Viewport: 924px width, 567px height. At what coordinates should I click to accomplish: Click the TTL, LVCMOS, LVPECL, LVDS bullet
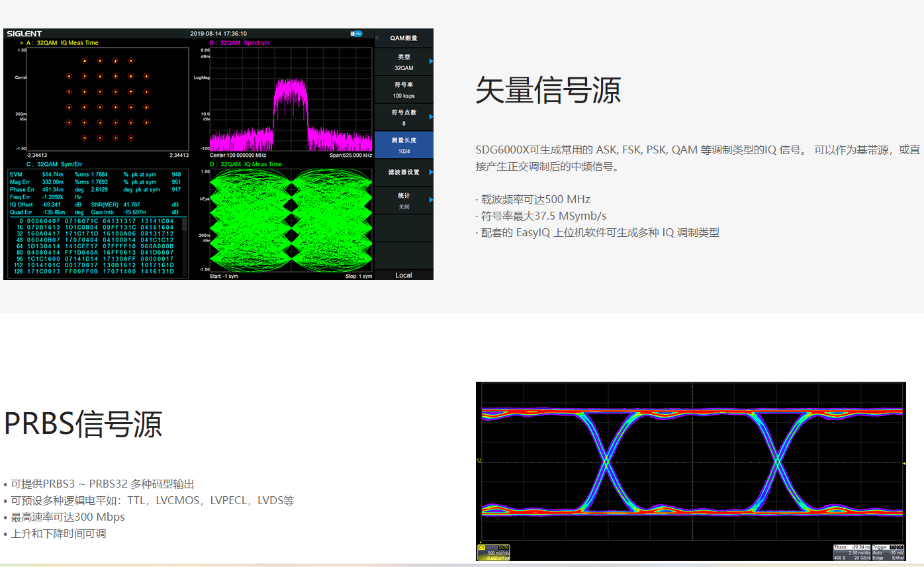149,501
